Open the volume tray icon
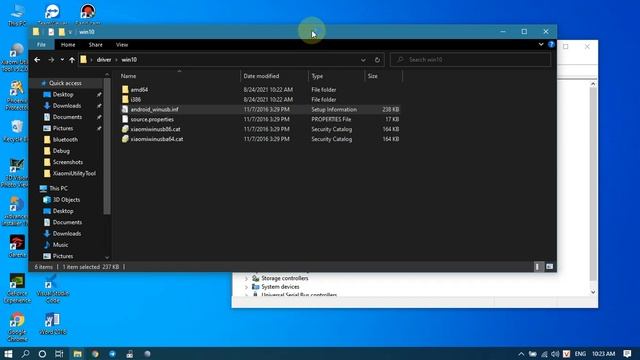The height and width of the screenshot is (360, 640). (555, 354)
